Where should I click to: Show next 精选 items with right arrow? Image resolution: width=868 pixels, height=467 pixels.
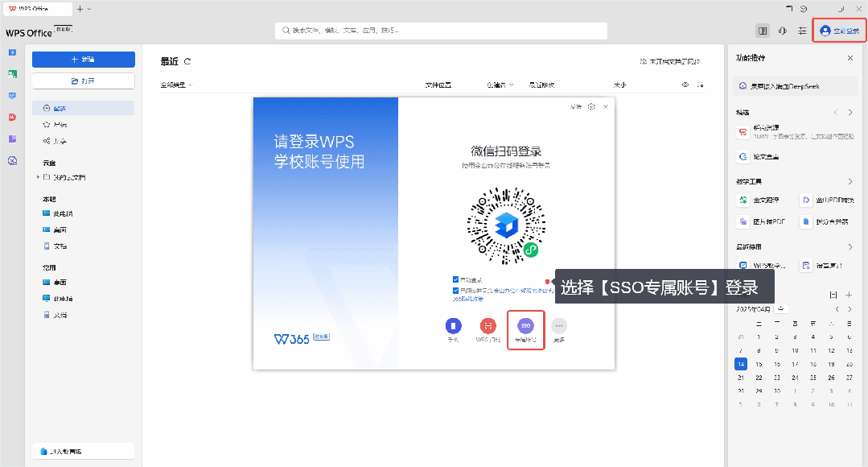pos(850,113)
